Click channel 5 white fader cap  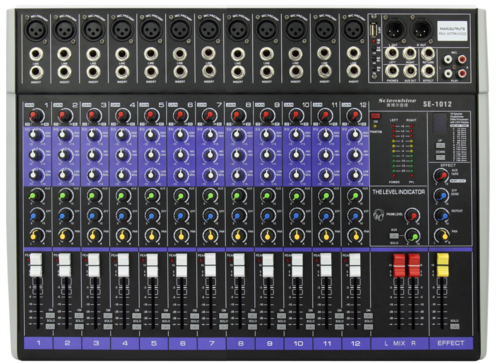pos(152,266)
